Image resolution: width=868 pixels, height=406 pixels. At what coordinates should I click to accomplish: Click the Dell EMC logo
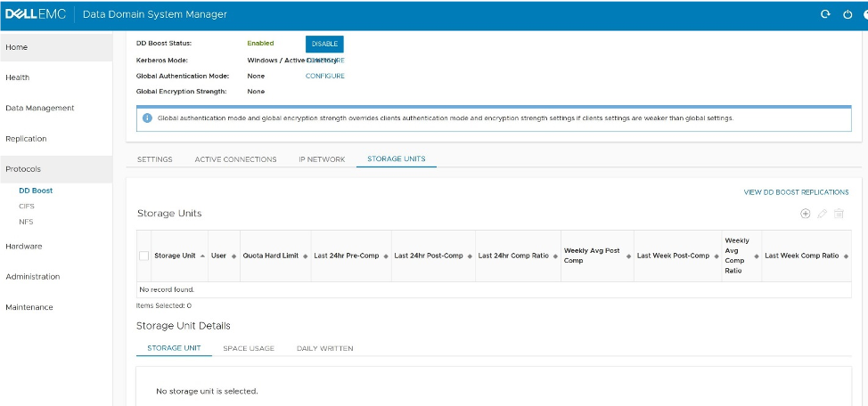(x=36, y=14)
